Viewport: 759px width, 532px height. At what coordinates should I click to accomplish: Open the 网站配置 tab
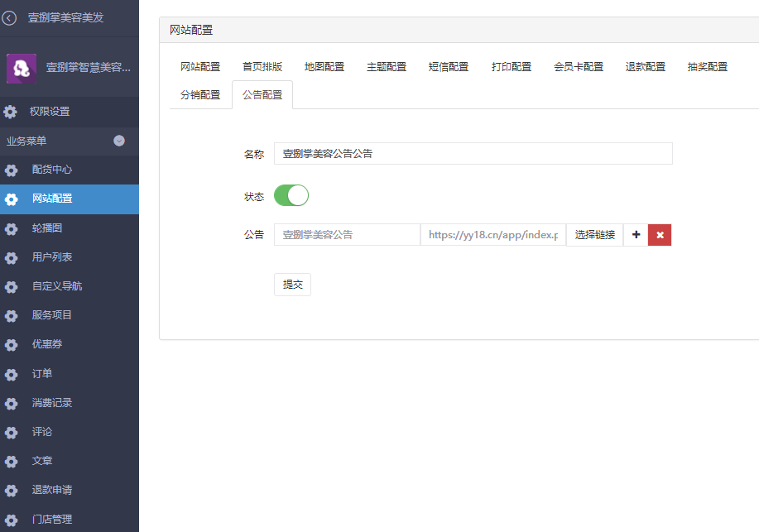point(200,67)
